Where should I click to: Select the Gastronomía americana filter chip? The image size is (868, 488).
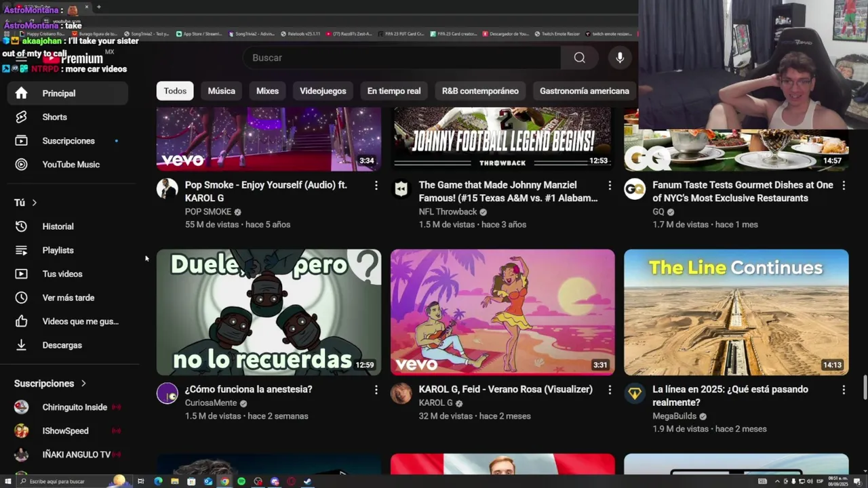(x=585, y=91)
